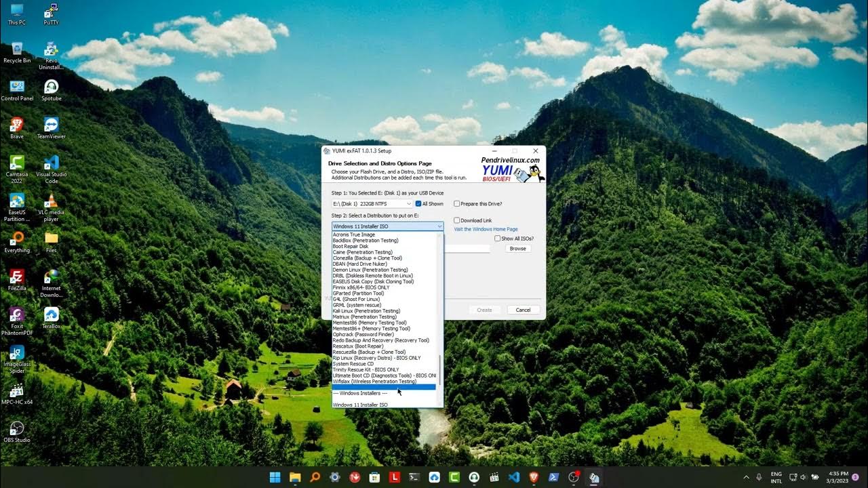Click the Pendrivelinux.com YUMI logo

[x=513, y=169]
